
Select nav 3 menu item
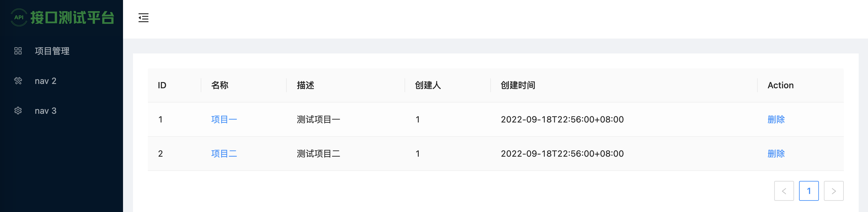point(61,111)
